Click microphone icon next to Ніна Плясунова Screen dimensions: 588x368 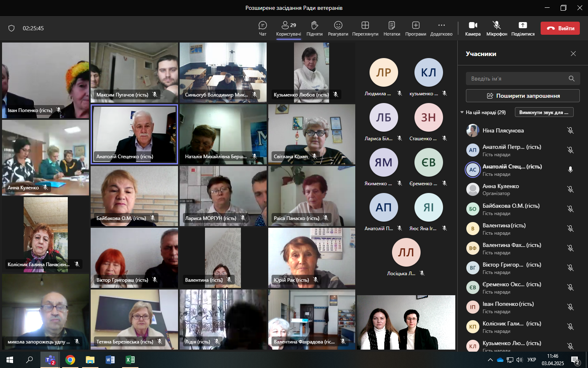point(570,130)
